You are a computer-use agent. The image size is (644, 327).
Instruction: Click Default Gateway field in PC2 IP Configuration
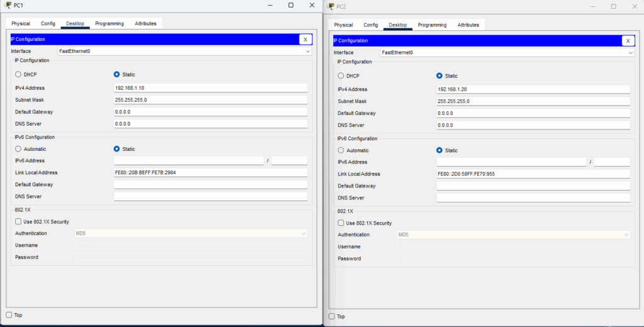point(533,113)
